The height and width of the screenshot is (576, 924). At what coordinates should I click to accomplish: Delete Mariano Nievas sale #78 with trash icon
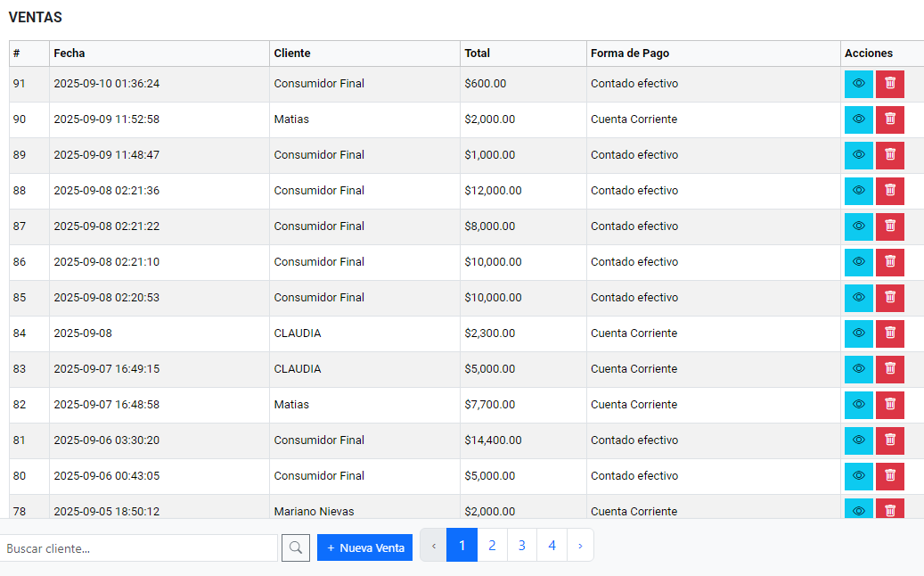pos(889,509)
